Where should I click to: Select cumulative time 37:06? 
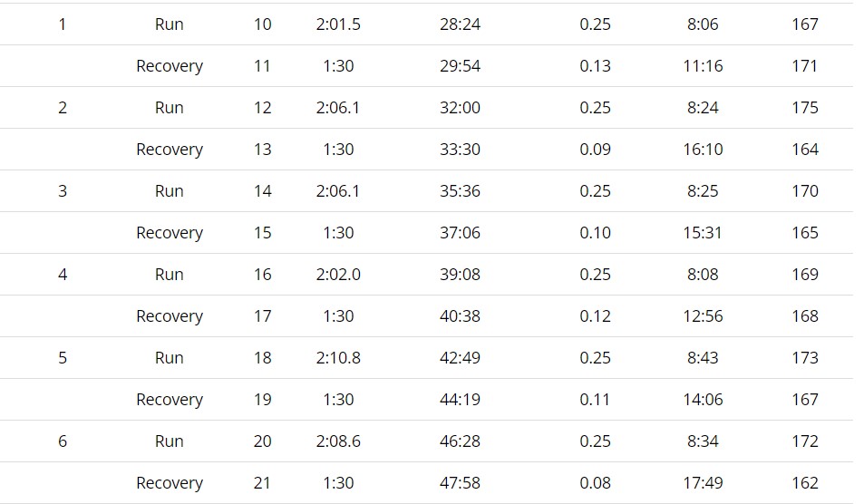click(x=460, y=233)
